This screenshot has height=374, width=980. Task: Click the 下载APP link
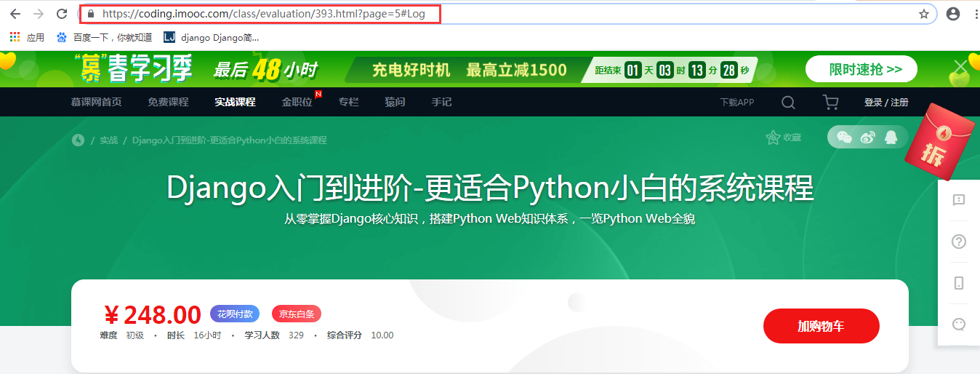point(737,103)
